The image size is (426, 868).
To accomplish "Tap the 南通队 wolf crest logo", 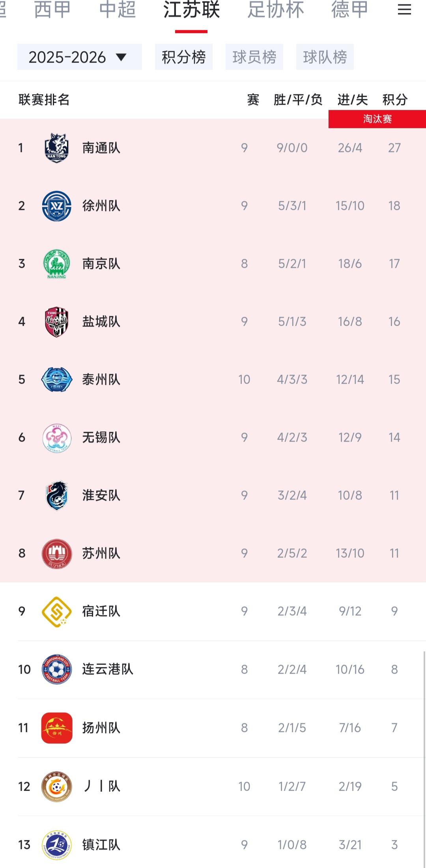I will click(57, 148).
